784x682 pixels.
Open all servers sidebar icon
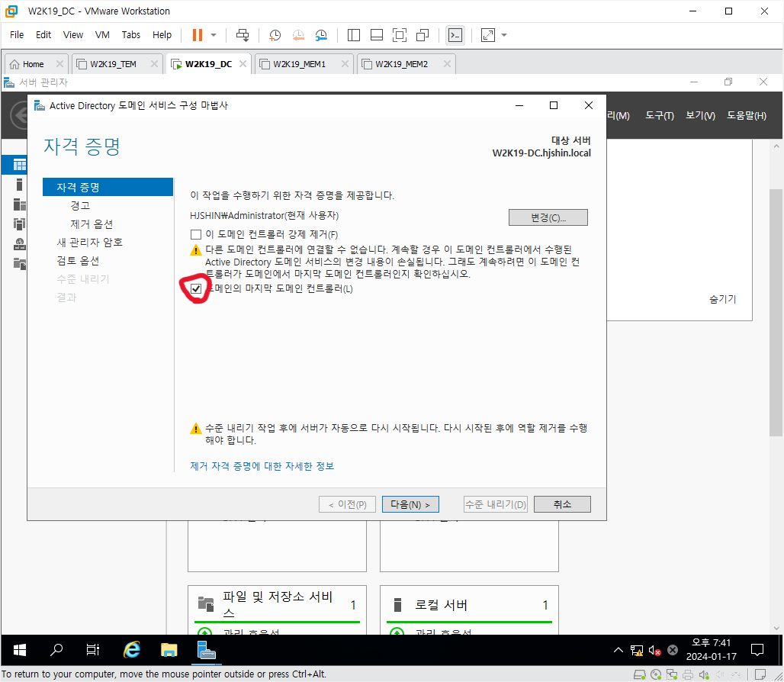pos(20,204)
